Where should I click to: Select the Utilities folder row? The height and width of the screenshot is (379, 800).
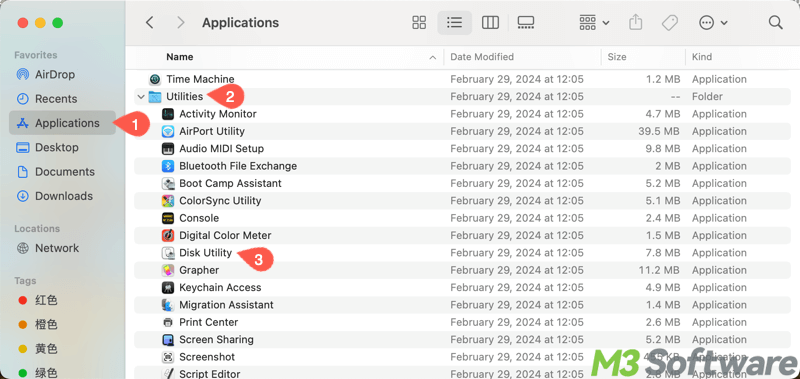tap(462, 96)
